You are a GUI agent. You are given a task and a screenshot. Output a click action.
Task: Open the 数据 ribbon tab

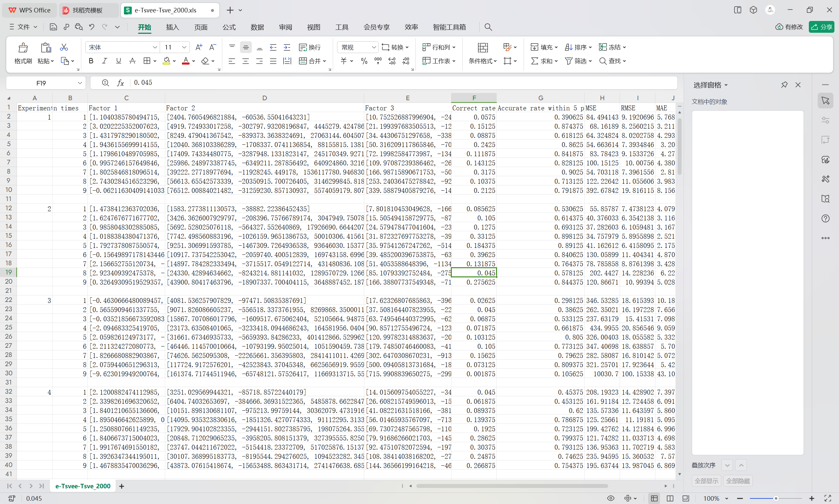[257, 27]
